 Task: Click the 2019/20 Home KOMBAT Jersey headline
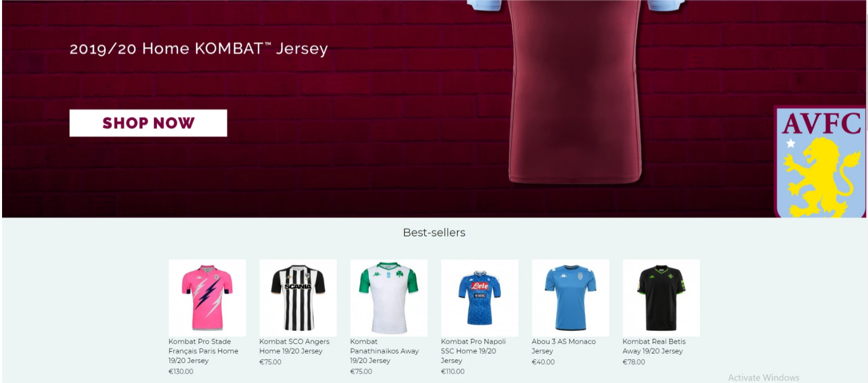pyautogui.click(x=198, y=49)
